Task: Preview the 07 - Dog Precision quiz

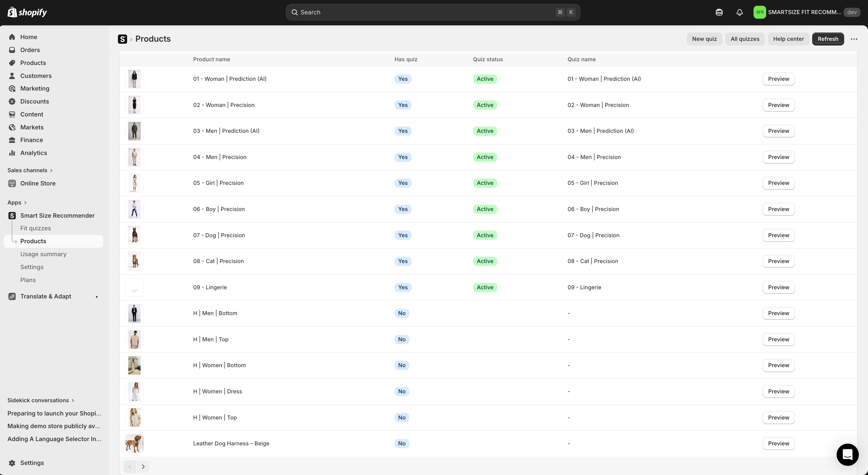Action: 778,235
